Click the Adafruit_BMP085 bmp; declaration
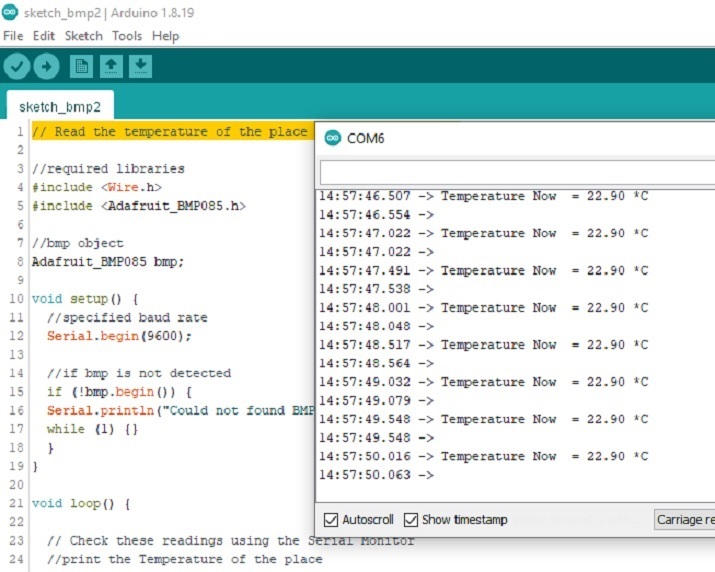Image resolution: width=715 pixels, height=572 pixels. pyautogui.click(x=108, y=262)
